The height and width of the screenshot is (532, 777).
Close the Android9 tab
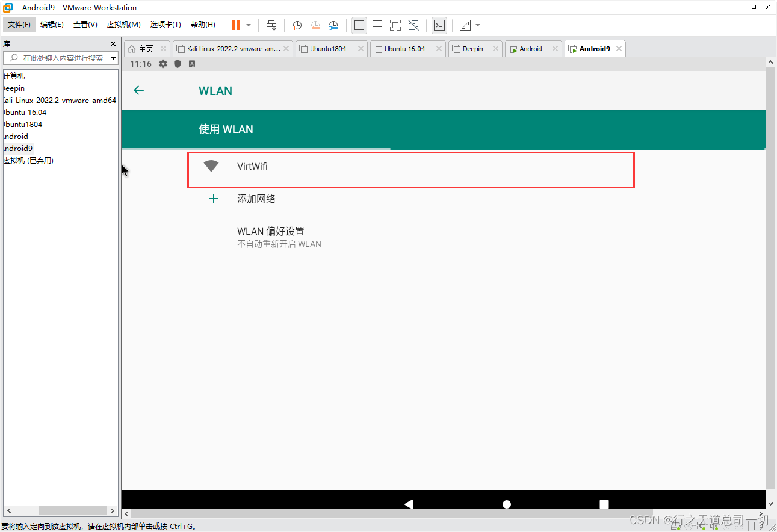coord(618,49)
